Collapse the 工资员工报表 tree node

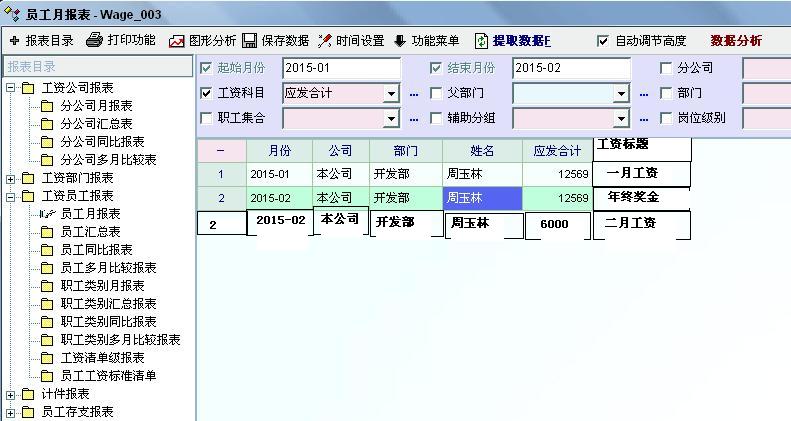click(11, 196)
